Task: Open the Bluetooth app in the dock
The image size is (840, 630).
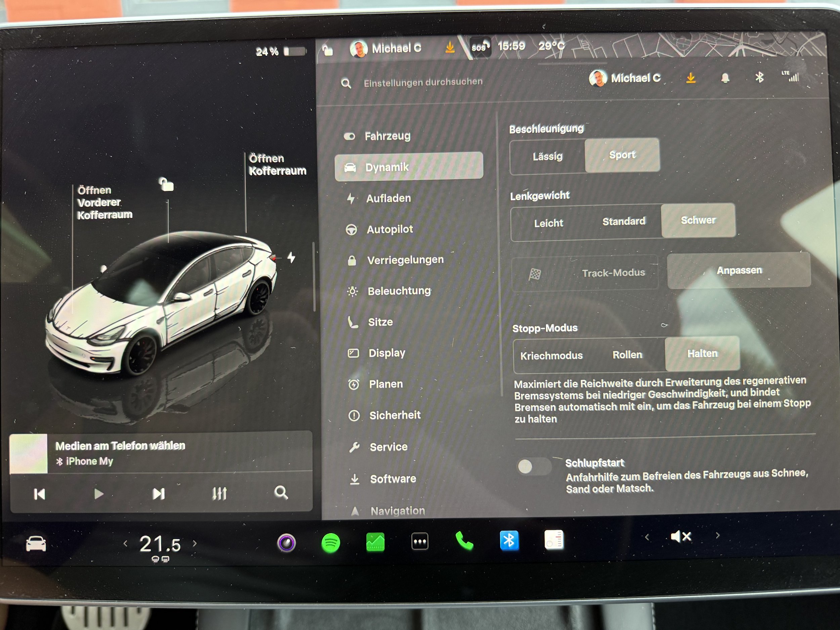Action: (509, 540)
